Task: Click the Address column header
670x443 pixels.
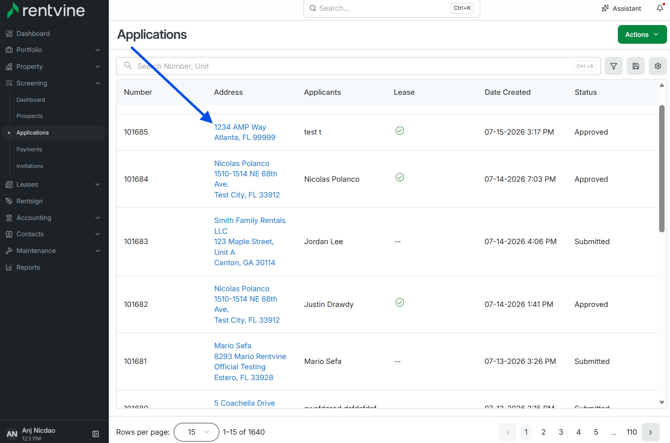Action: [x=228, y=92]
